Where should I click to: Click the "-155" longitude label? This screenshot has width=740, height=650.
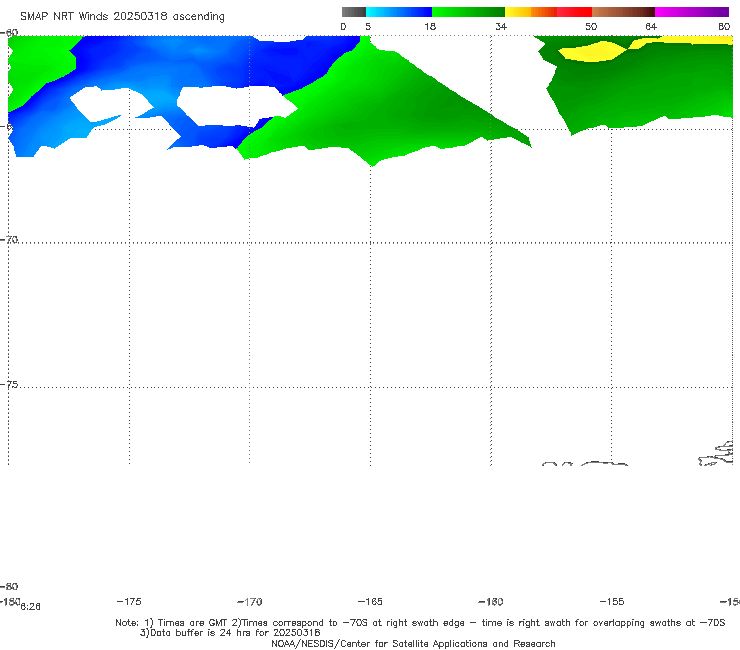(612, 602)
